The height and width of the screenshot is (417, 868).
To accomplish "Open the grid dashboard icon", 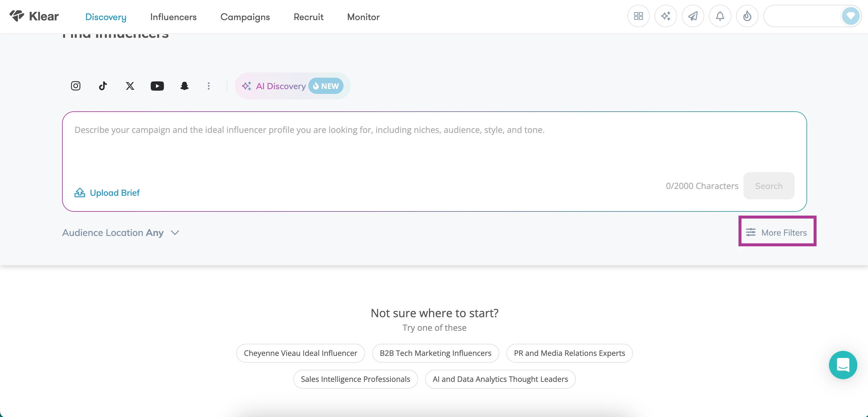I will click(x=638, y=16).
